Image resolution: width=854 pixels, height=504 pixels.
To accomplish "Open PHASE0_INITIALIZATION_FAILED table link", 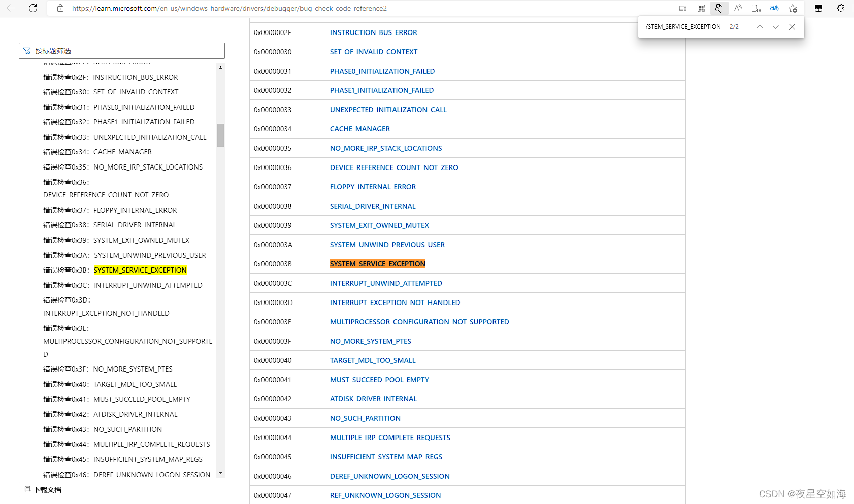I will pos(382,71).
